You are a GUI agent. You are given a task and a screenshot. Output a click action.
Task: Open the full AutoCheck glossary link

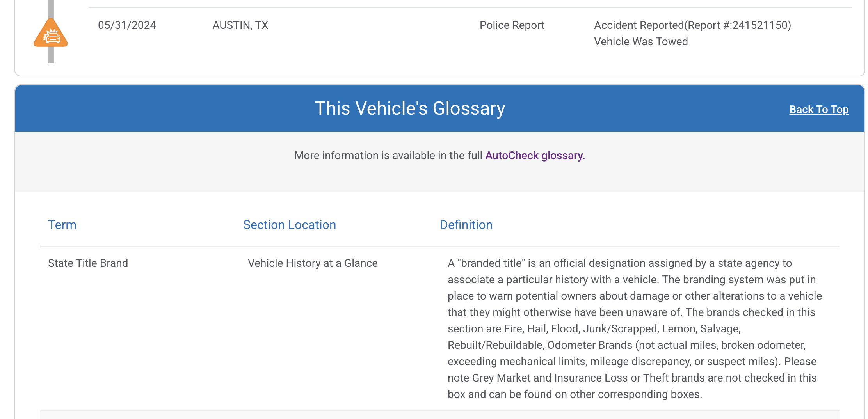[535, 156]
